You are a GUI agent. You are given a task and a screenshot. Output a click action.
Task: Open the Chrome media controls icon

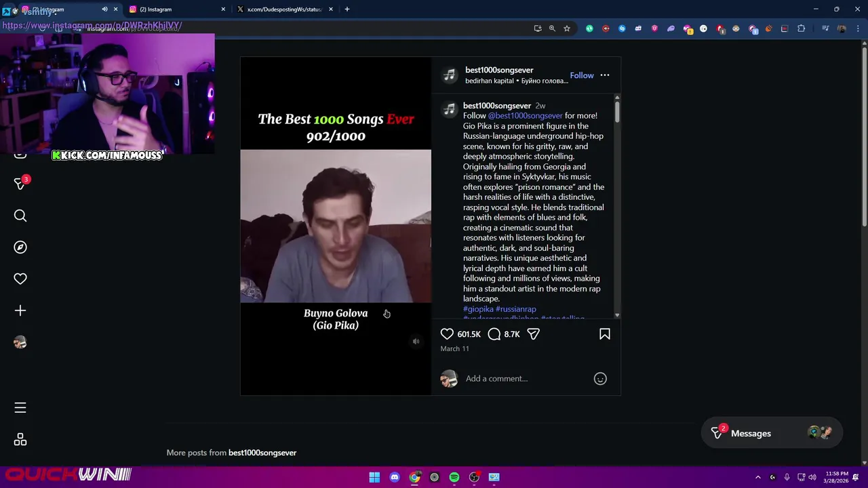point(825,28)
